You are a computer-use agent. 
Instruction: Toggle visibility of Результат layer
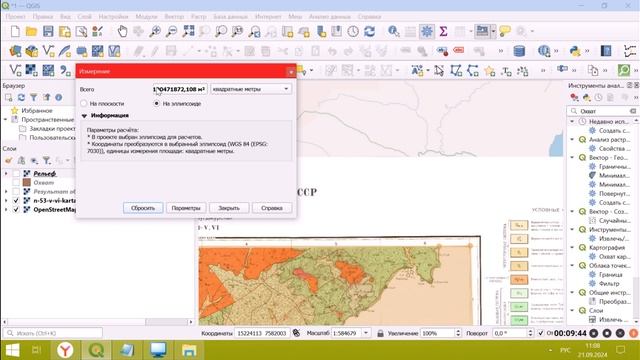[16, 191]
